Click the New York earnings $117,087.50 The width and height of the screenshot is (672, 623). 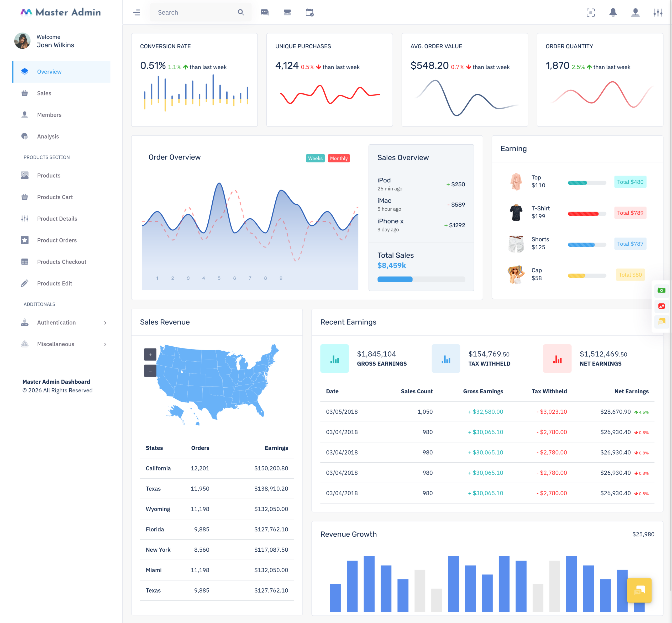click(271, 550)
